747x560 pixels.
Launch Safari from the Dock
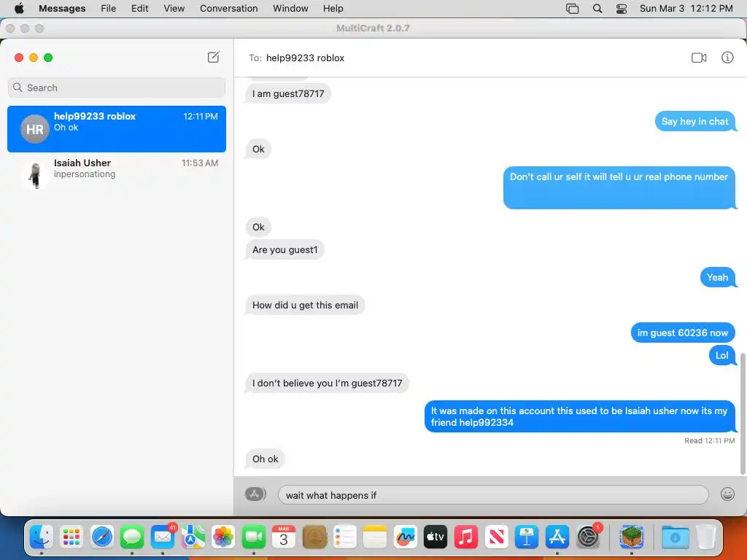[102, 537]
